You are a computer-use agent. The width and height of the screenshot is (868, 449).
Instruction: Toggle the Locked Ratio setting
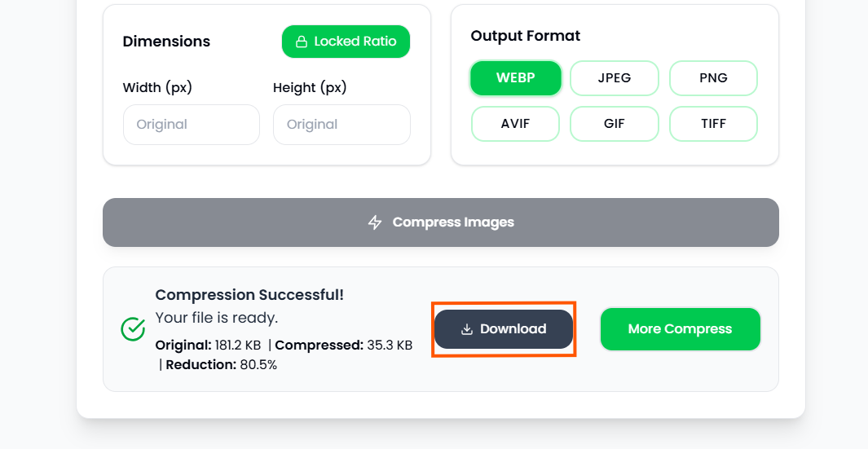tap(346, 42)
